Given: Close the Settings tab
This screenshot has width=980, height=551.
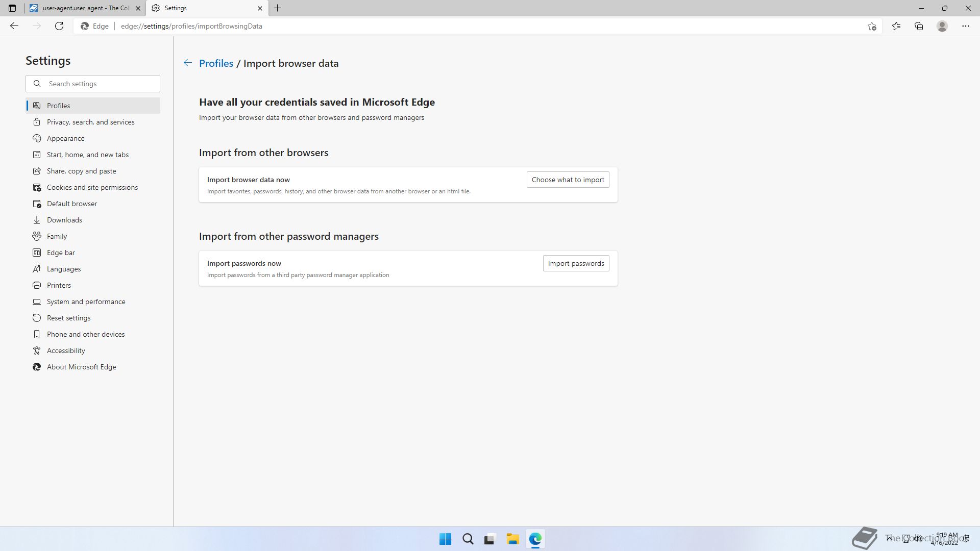Looking at the screenshot, I should coord(260,8).
